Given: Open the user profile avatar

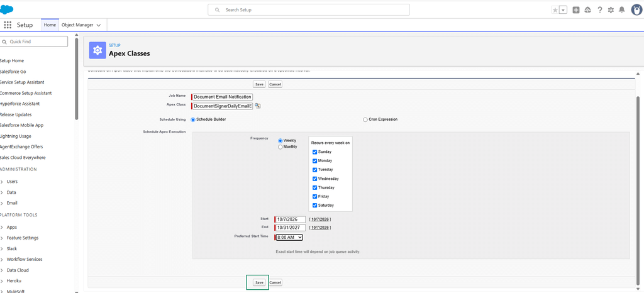Looking at the screenshot, I should pyautogui.click(x=636, y=10).
